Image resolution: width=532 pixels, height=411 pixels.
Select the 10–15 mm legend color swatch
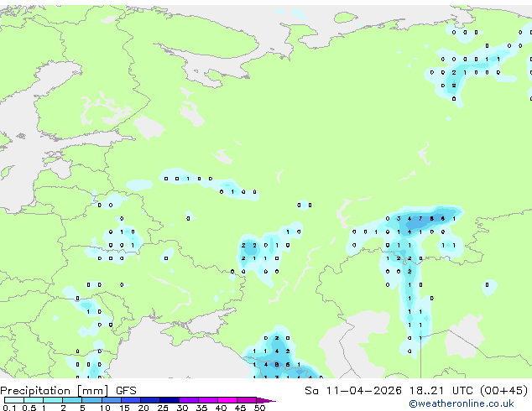click(112, 400)
